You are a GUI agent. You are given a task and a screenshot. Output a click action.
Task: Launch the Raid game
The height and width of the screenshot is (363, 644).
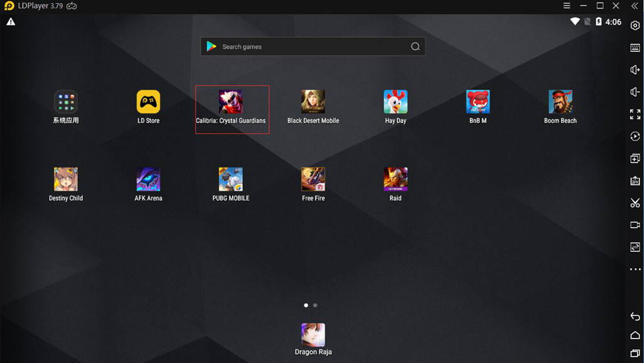coord(396,179)
